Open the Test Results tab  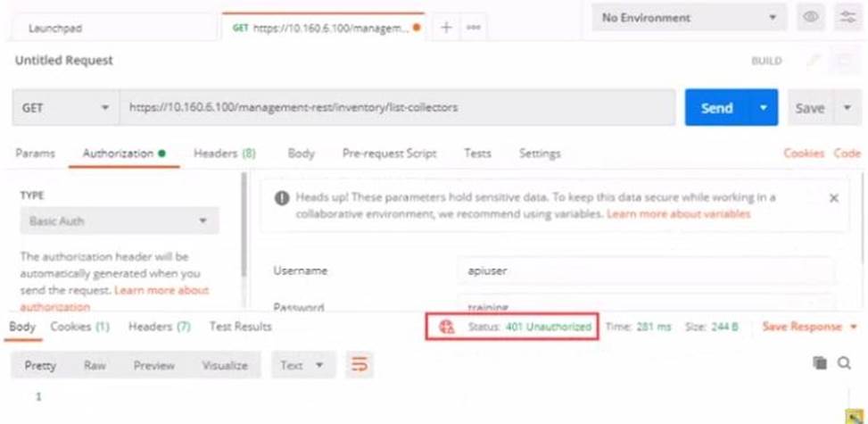pos(240,327)
